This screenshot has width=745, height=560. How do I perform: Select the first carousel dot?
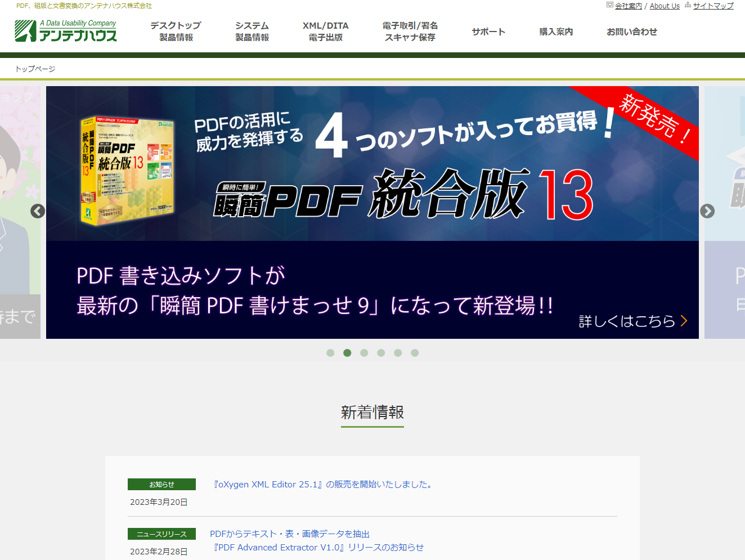(330, 353)
